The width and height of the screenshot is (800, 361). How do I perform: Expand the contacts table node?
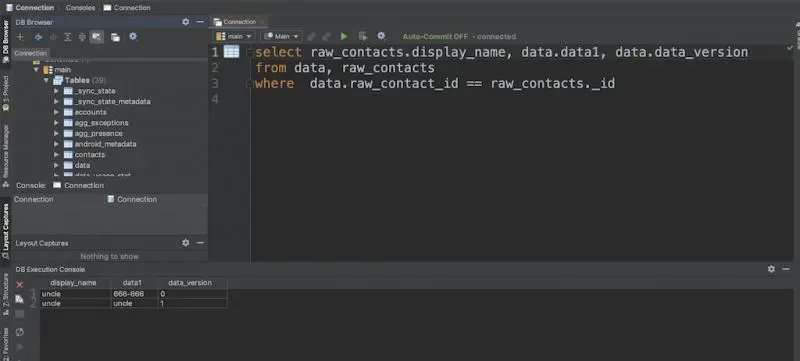click(56, 154)
